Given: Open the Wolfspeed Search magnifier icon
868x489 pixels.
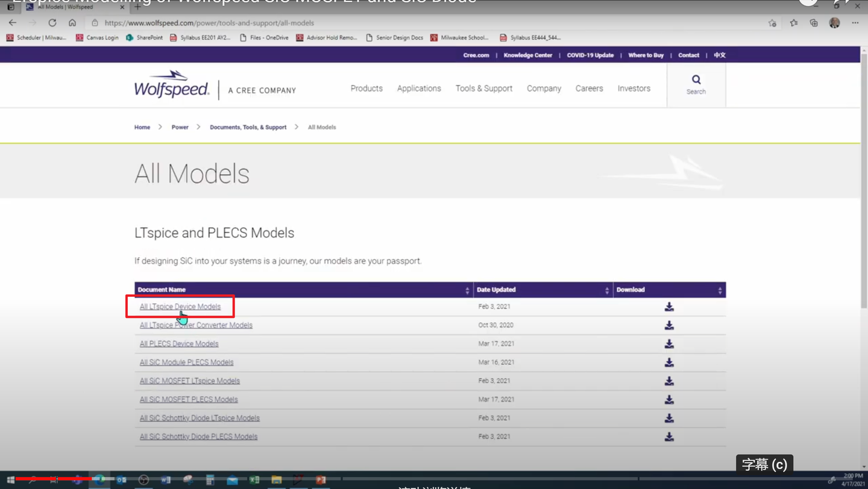Looking at the screenshot, I should pos(696,79).
